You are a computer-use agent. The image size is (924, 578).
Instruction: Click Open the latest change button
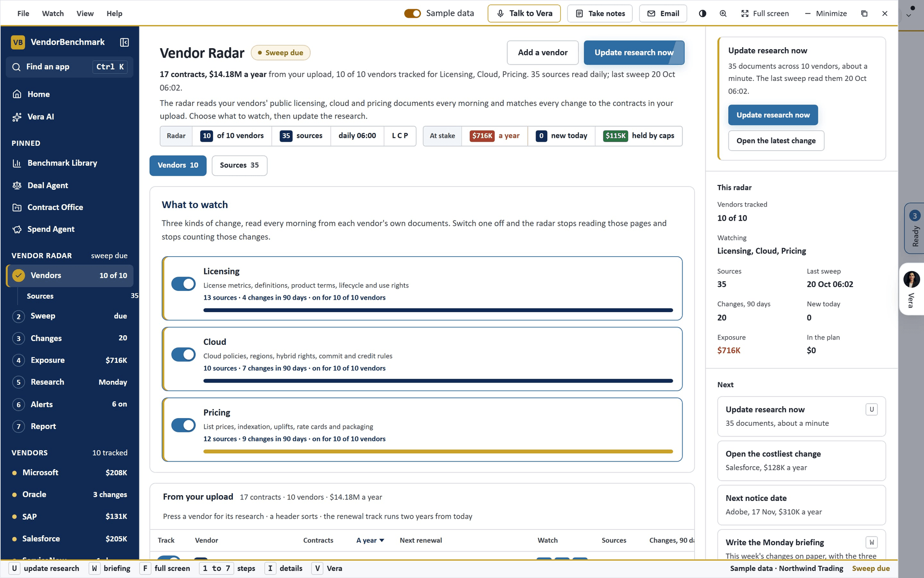776,141
